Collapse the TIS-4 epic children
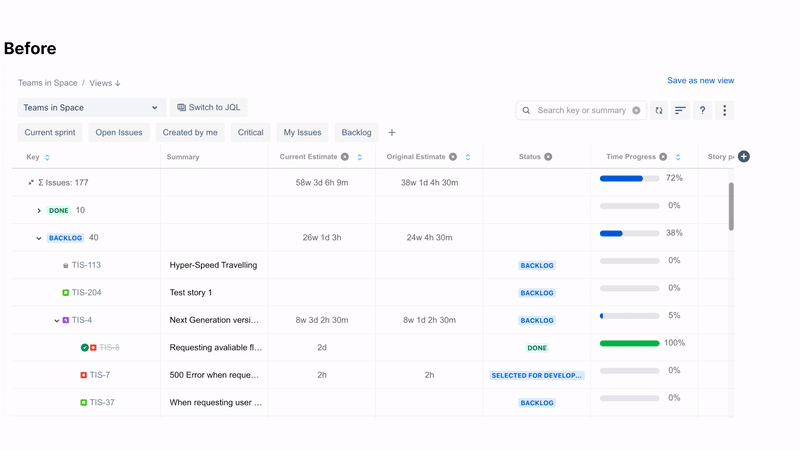This screenshot has width=800, height=450. point(57,320)
